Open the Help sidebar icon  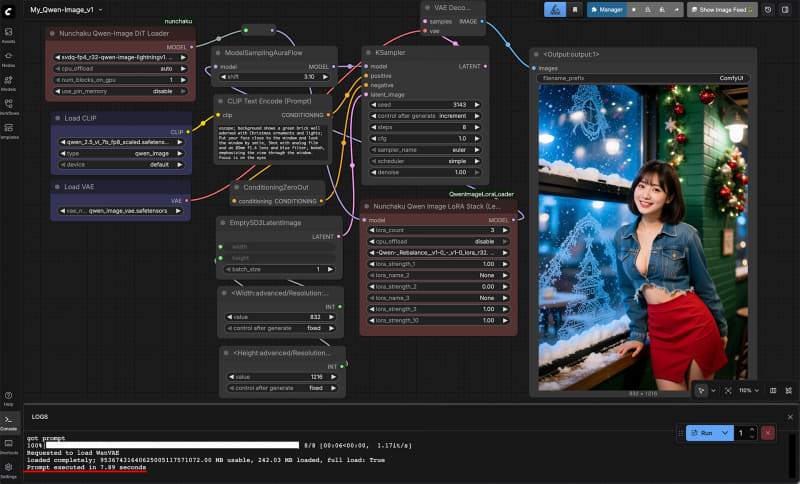tap(9, 398)
